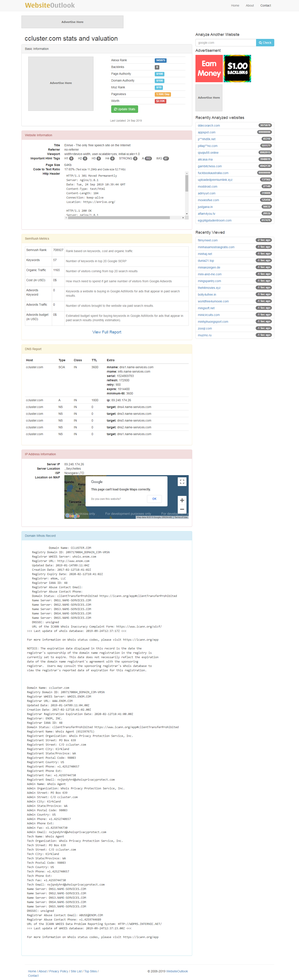
Task: Hit the Check button to analyze a site
Action: tap(265, 43)
